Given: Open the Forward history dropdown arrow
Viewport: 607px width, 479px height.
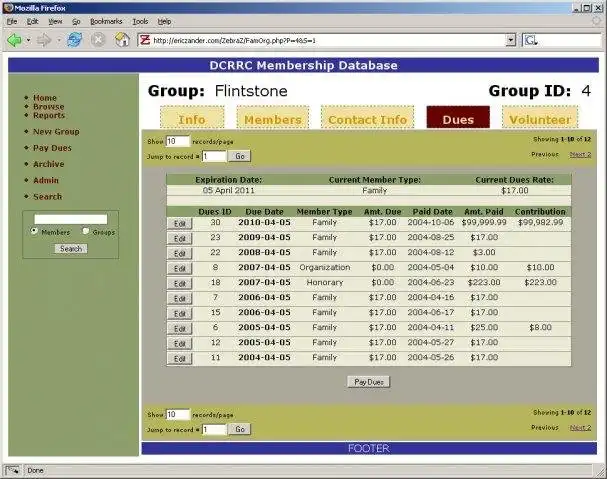Looking at the screenshot, I should pos(58,40).
